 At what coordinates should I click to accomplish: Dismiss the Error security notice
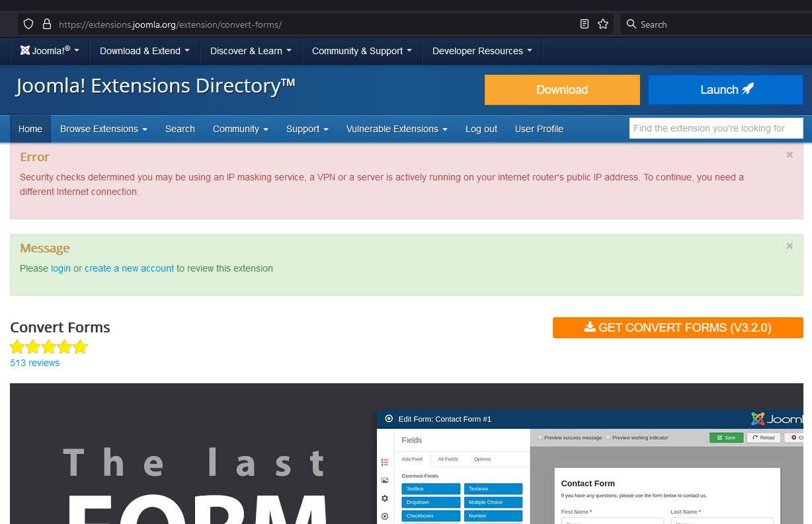(x=789, y=154)
